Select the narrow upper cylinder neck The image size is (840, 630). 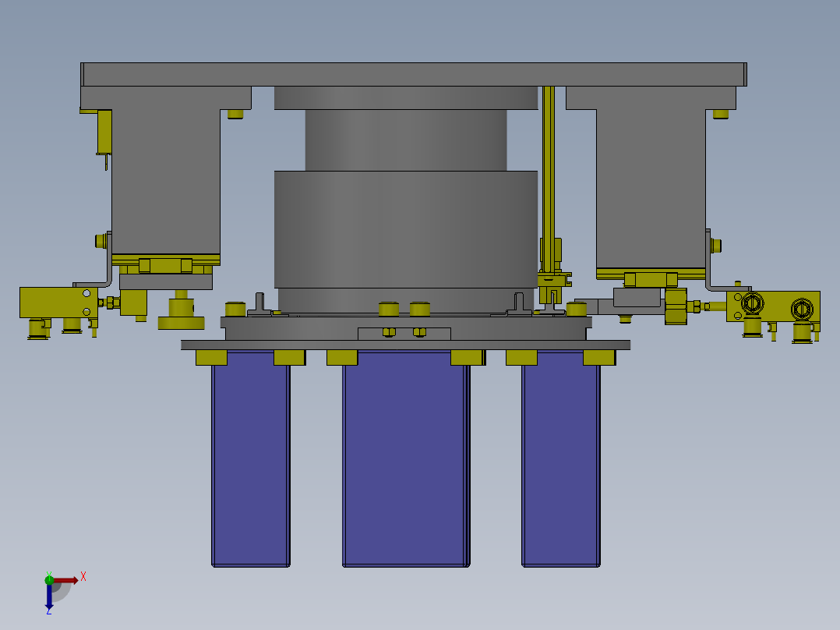click(405, 140)
